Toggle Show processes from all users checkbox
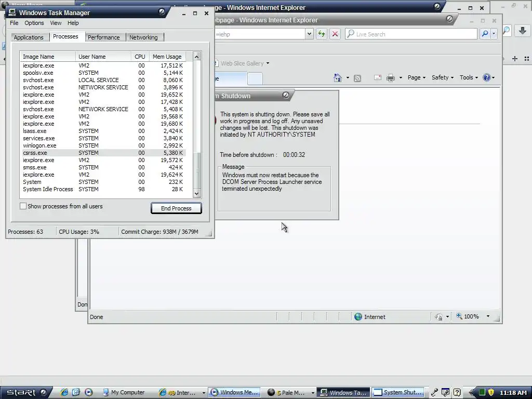Image resolution: width=532 pixels, height=399 pixels. [23, 206]
